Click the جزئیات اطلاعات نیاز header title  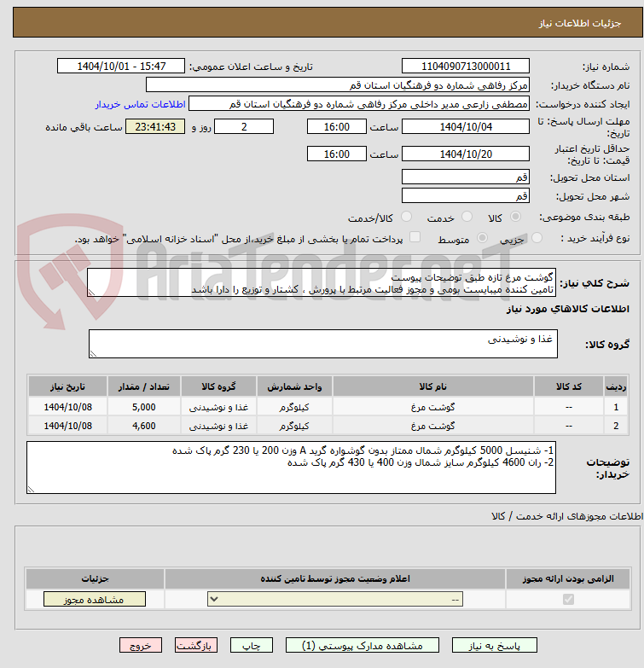pyautogui.click(x=580, y=23)
